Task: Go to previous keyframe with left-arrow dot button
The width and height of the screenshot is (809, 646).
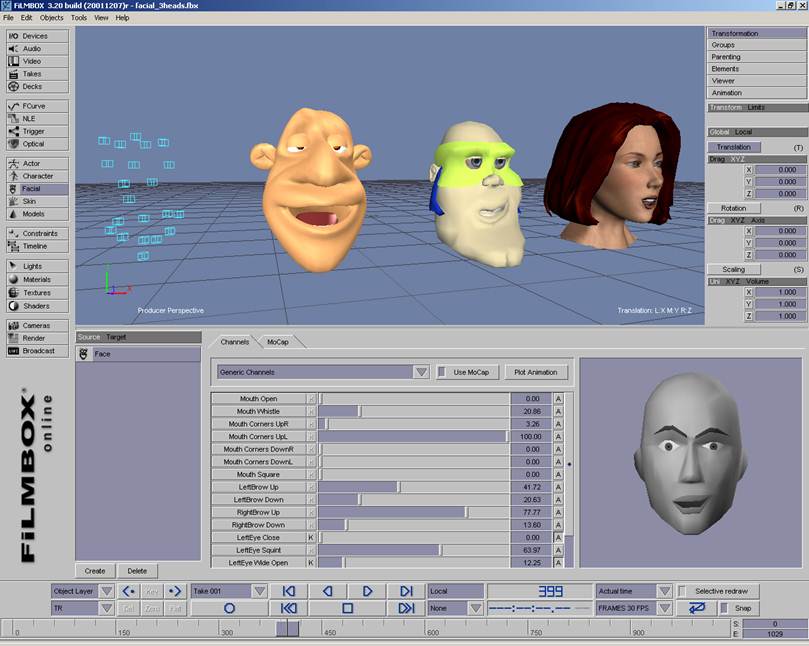Action: 128,591
